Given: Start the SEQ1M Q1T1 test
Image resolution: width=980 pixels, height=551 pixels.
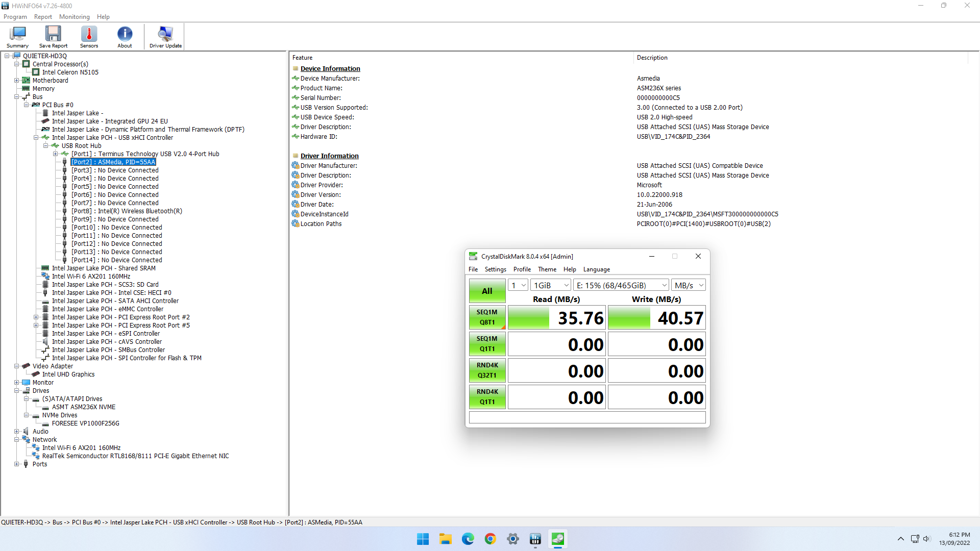Looking at the screenshot, I should point(487,344).
